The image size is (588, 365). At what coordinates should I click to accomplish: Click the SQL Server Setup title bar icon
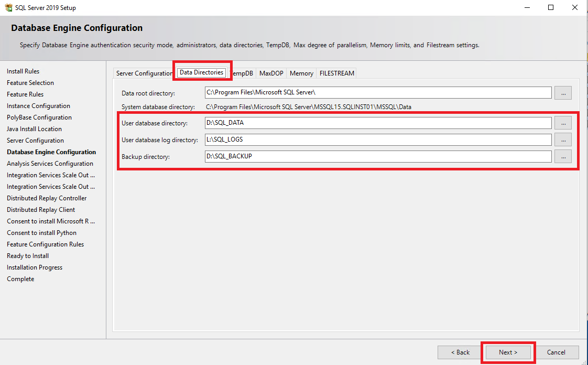pyautogui.click(x=8, y=7)
